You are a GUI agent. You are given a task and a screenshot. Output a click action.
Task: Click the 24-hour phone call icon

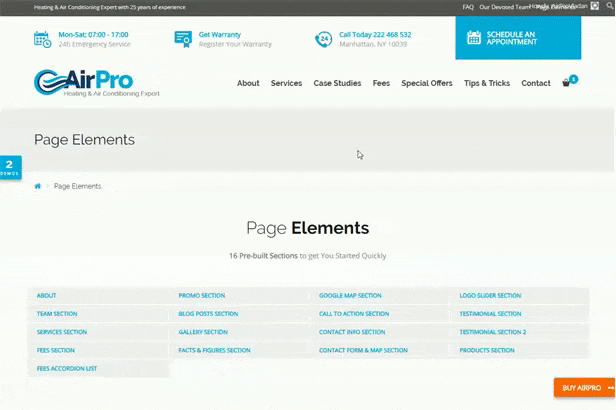323,39
